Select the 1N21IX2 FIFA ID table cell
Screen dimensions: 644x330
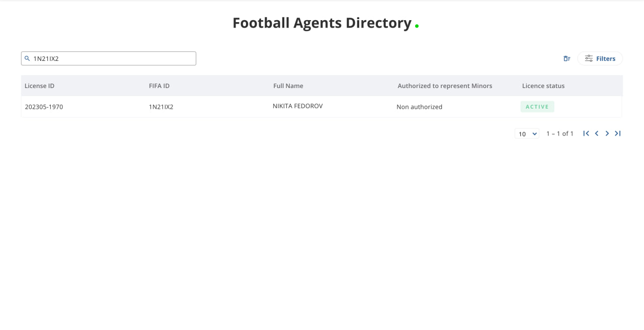click(x=161, y=107)
